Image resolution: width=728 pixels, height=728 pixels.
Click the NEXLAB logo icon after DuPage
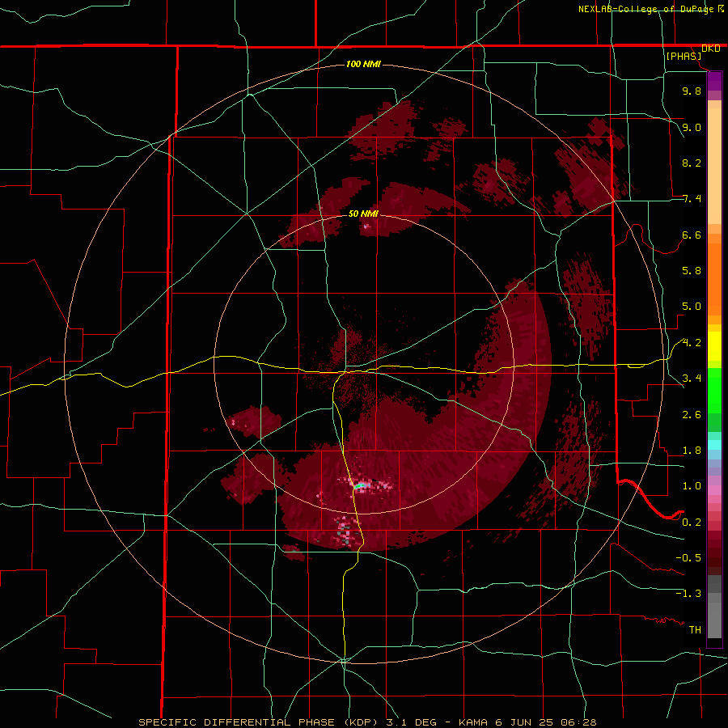click(x=721, y=8)
